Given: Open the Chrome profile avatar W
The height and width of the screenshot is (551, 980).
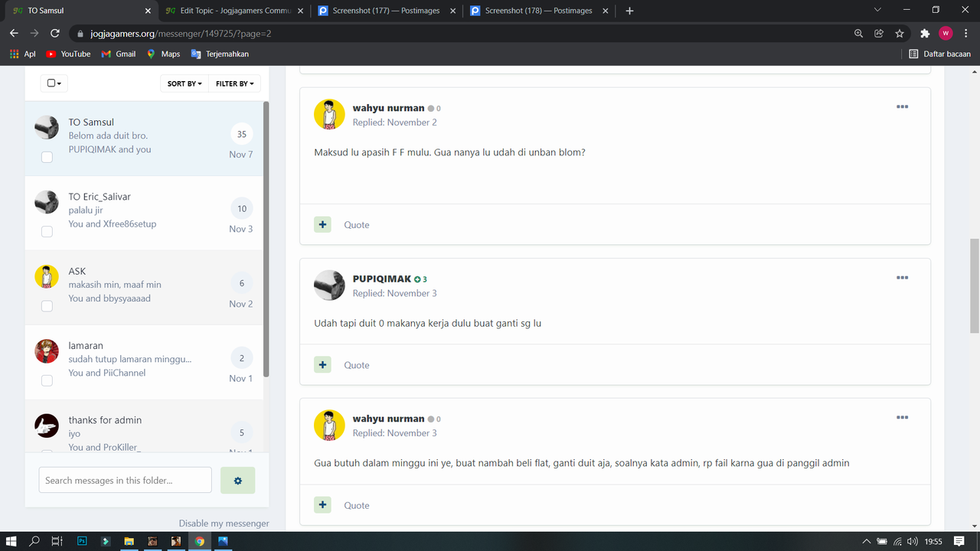Looking at the screenshot, I should point(946,34).
